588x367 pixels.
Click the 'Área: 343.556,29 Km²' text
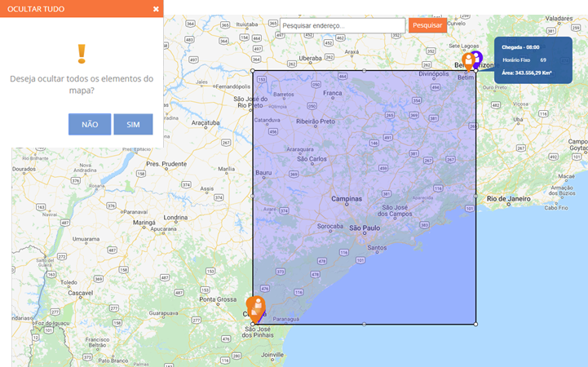click(x=527, y=73)
